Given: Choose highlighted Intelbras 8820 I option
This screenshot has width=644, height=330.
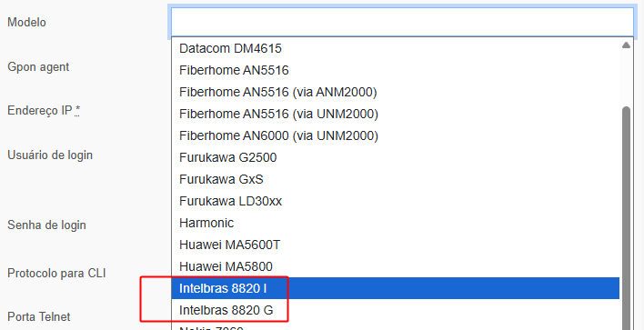Looking at the screenshot, I should (x=395, y=288).
